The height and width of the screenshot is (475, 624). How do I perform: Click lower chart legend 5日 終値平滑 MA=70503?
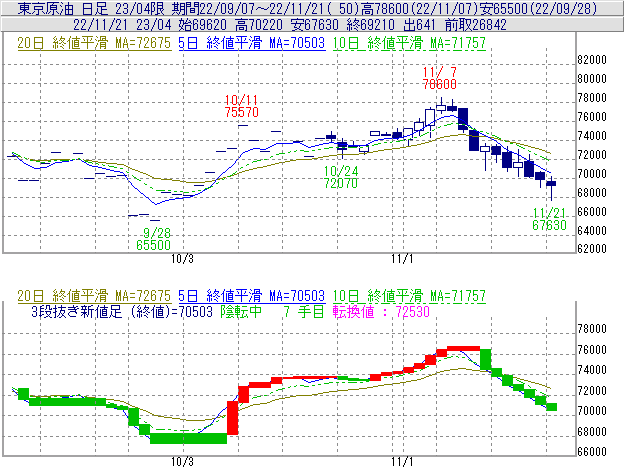(252, 296)
